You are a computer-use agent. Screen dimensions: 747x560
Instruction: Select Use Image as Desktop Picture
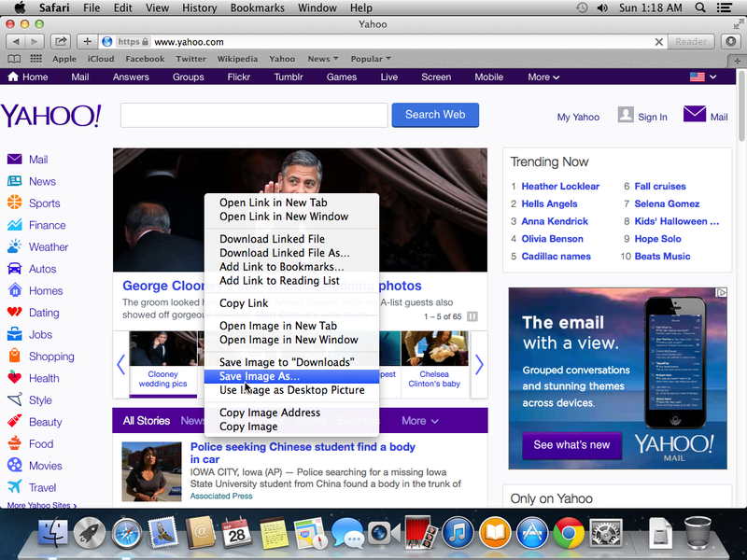click(291, 390)
